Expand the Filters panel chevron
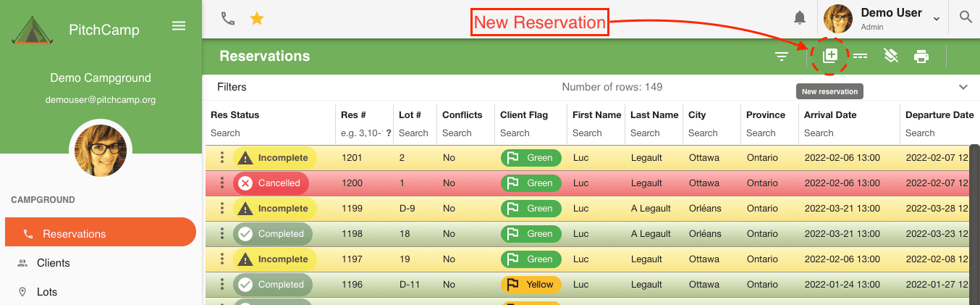Image resolution: width=980 pixels, height=305 pixels. click(963, 87)
